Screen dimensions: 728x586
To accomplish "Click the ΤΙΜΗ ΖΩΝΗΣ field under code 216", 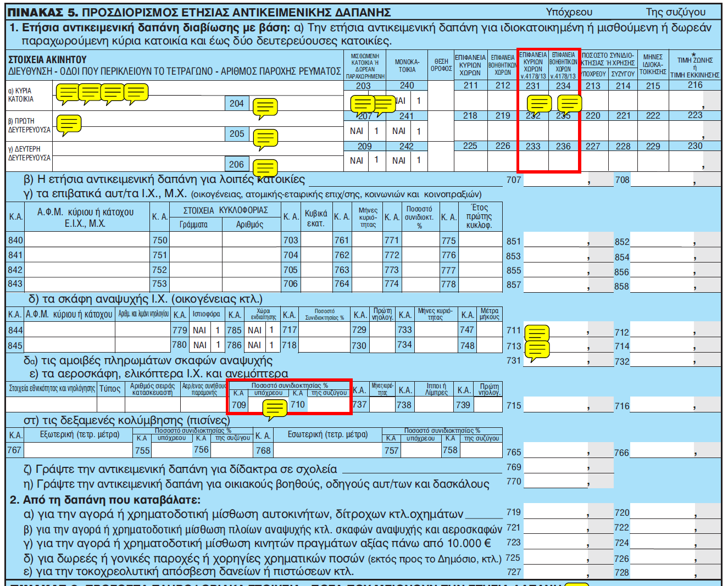I will point(695,100).
